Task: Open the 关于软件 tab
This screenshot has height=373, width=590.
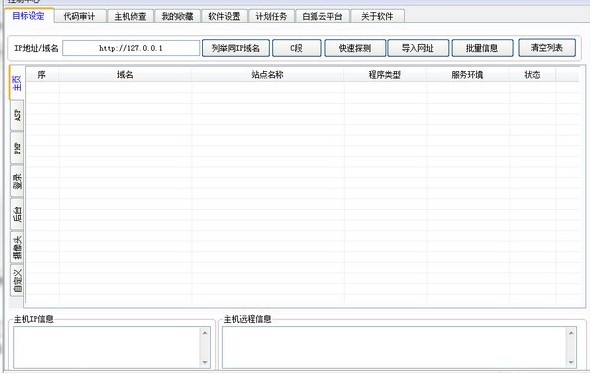Action: click(377, 16)
